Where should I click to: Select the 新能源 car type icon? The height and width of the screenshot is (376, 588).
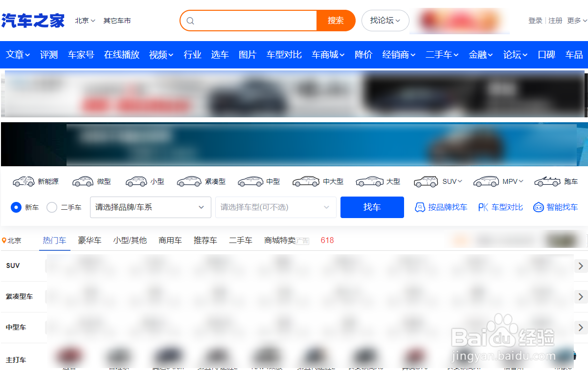23,181
